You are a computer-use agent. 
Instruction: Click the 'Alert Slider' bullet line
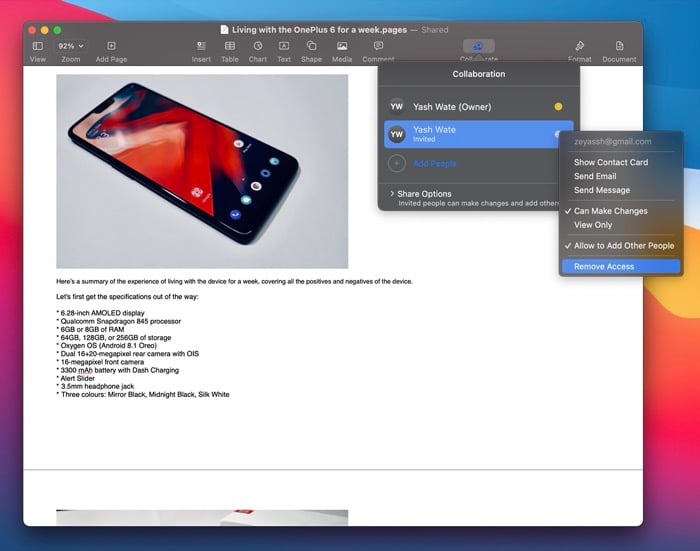coord(75,378)
